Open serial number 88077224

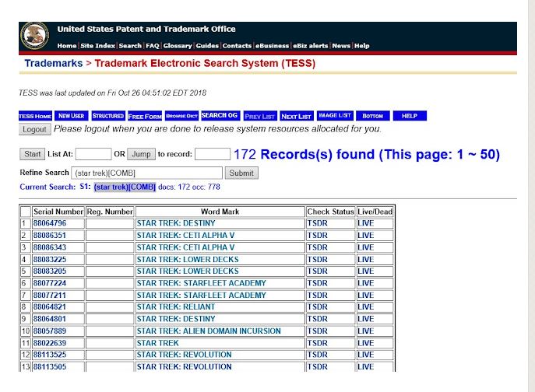[50, 283]
